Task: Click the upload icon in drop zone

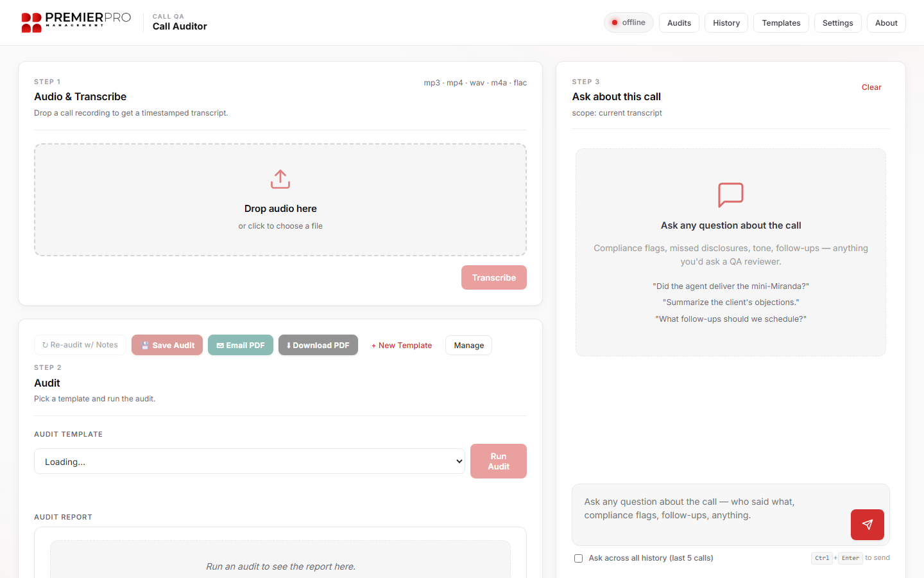Action: click(280, 179)
